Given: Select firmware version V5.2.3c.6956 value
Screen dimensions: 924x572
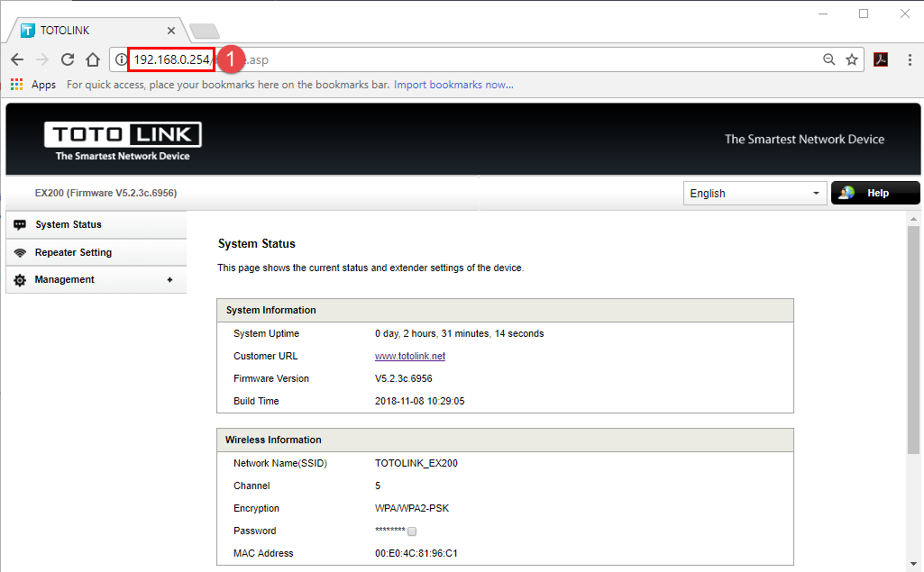Looking at the screenshot, I should [x=404, y=378].
